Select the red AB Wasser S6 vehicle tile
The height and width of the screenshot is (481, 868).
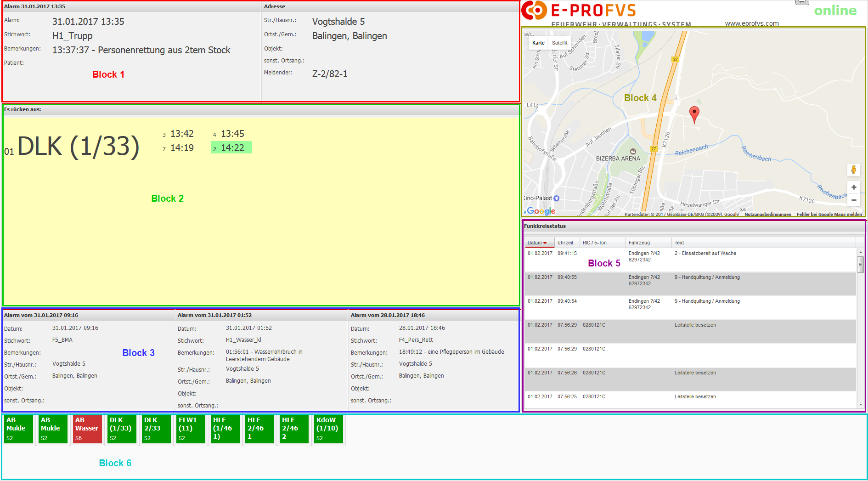tap(87, 429)
